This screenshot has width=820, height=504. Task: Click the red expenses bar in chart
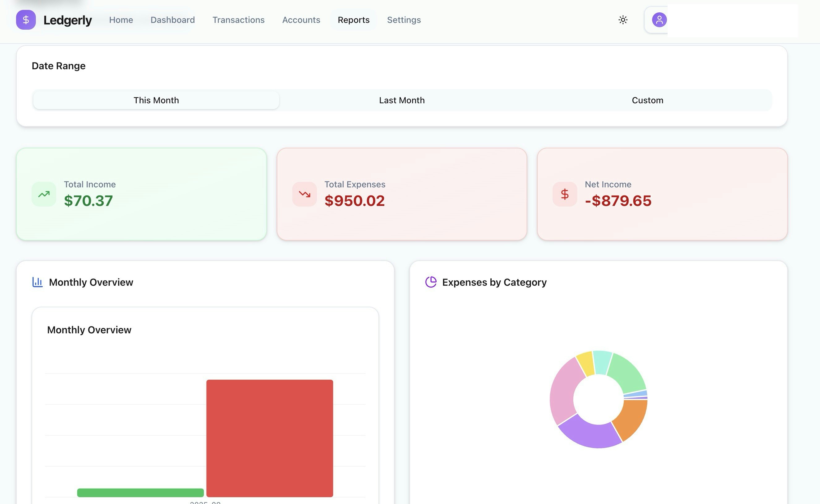click(269, 438)
